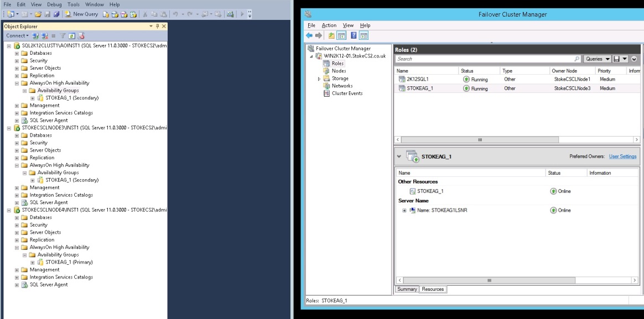Collapse the WIN2K12-01.StokeCS2.co.uk cluster node

(x=311, y=56)
